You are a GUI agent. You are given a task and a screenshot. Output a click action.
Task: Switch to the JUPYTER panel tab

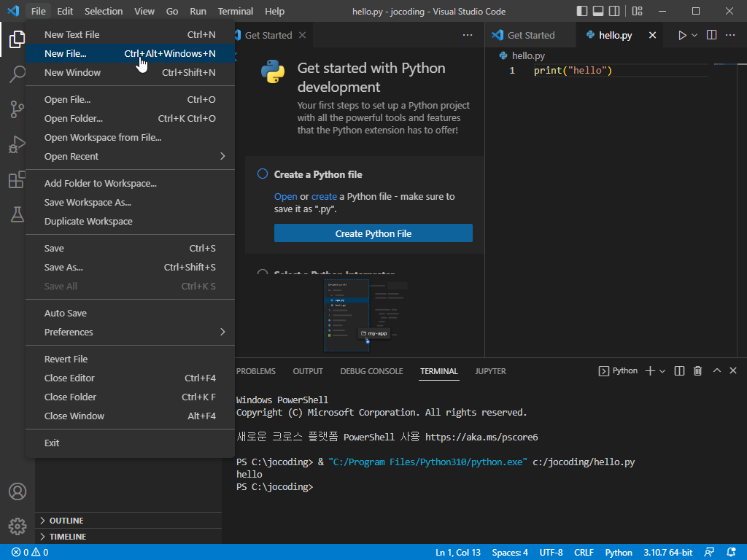coord(490,371)
